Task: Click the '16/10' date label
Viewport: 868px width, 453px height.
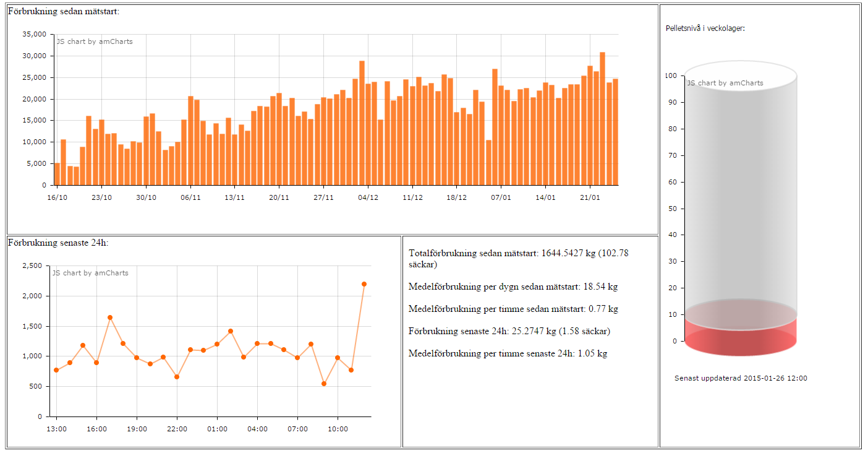Action: 57,197
